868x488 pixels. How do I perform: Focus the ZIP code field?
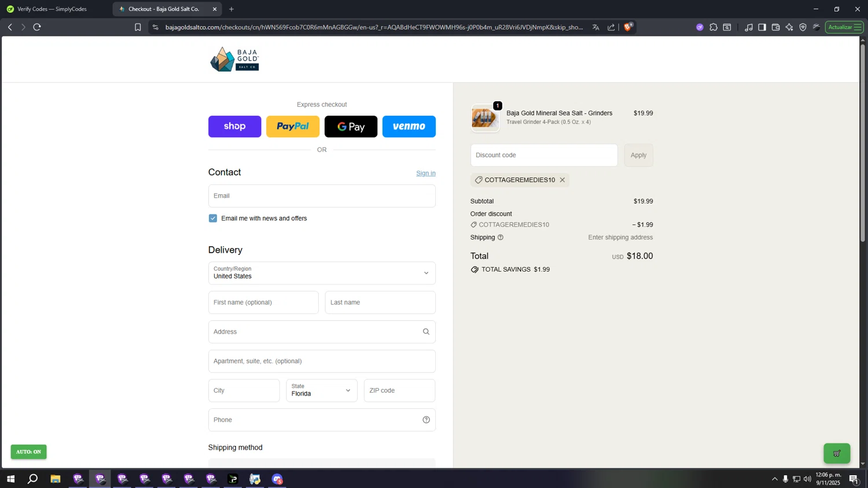[x=400, y=391]
